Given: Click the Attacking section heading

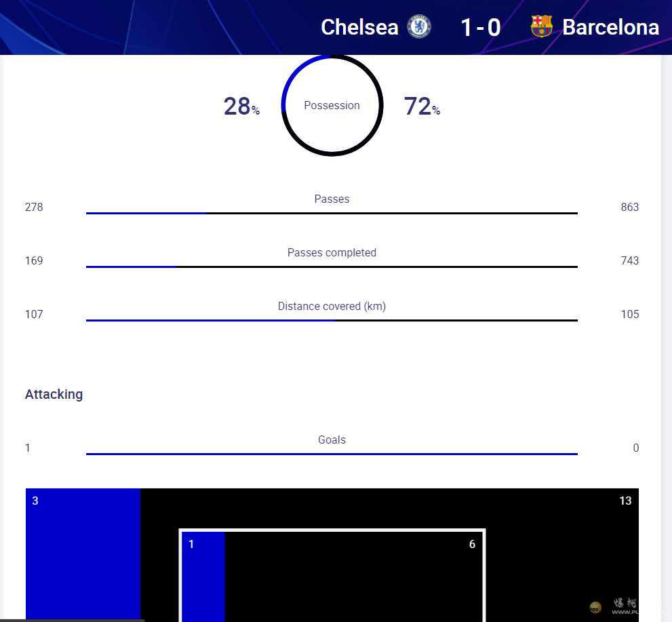Looking at the screenshot, I should (54, 394).
